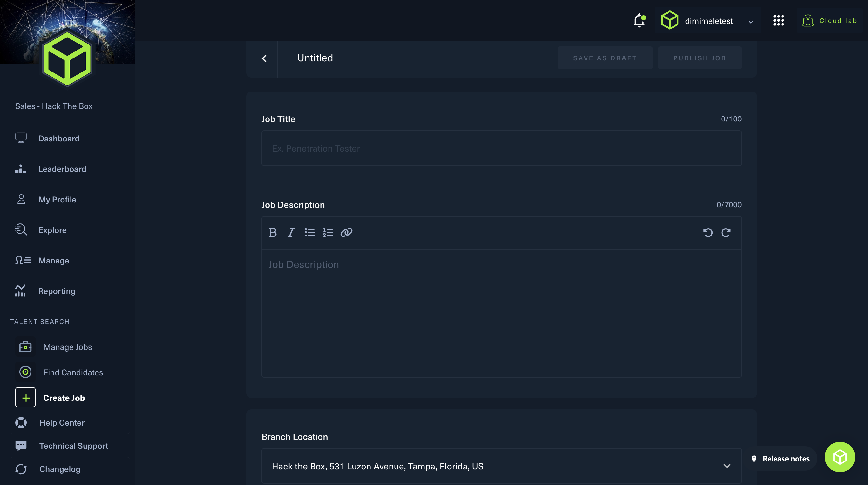Open the notifications bell

[639, 21]
